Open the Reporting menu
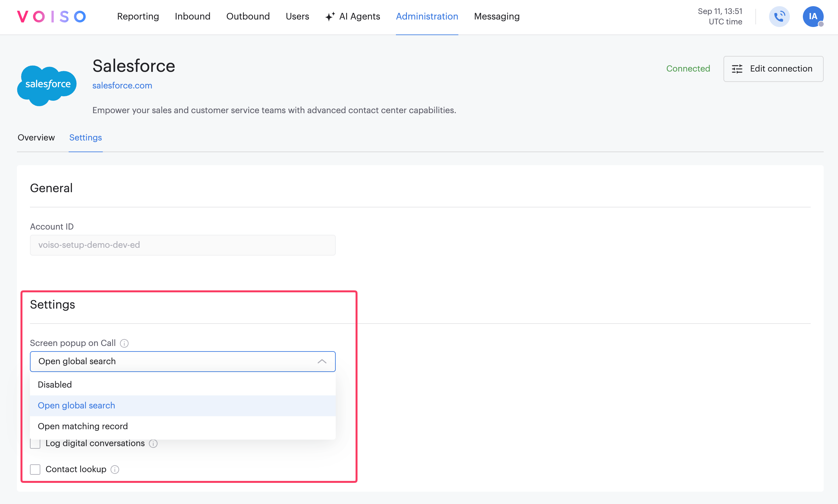This screenshot has width=838, height=504. point(138,16)
